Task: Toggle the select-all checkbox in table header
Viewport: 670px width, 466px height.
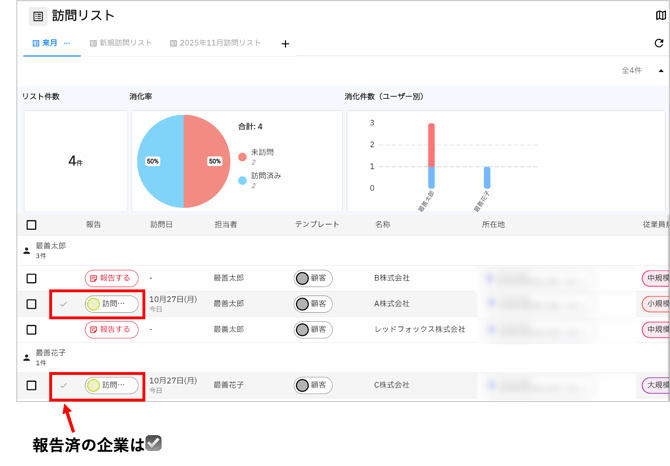Action: point(31,225)
